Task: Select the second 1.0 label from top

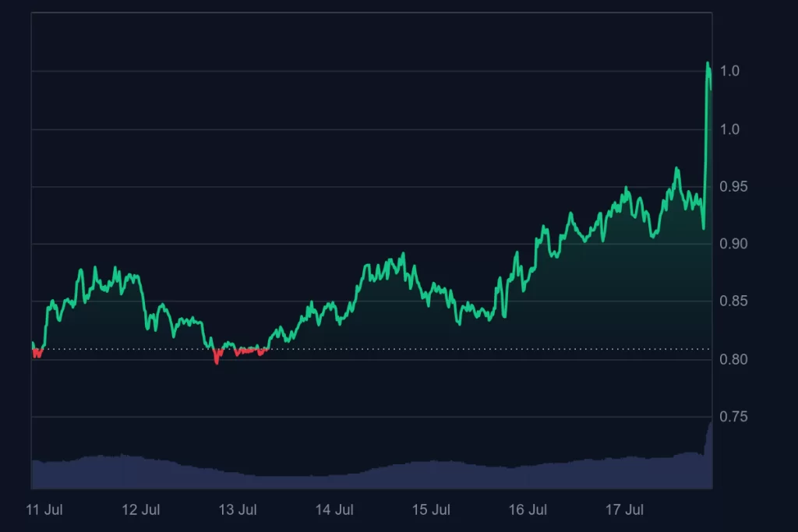Action: 729,129
